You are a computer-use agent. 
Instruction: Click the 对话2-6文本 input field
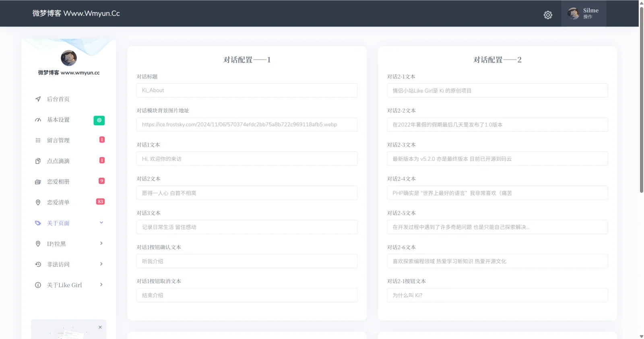(x=497, y=261)
